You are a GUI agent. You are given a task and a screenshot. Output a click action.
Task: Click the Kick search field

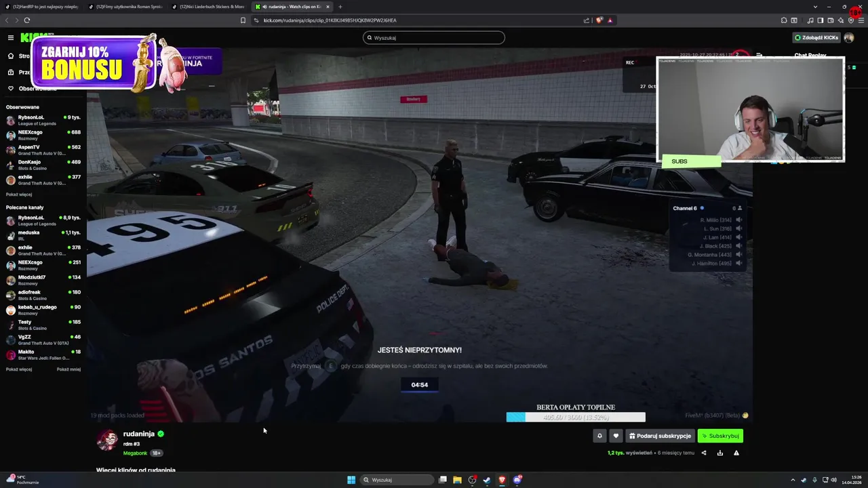pyautogui.click(x=434, y=37)
